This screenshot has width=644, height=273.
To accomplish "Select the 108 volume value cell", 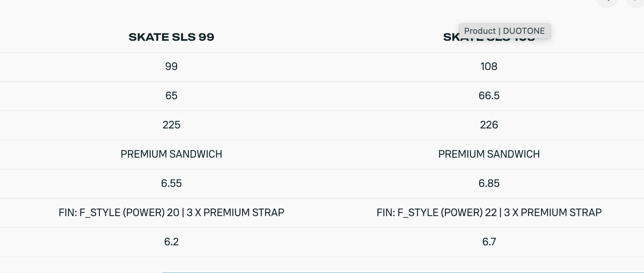I will point(489,67).
